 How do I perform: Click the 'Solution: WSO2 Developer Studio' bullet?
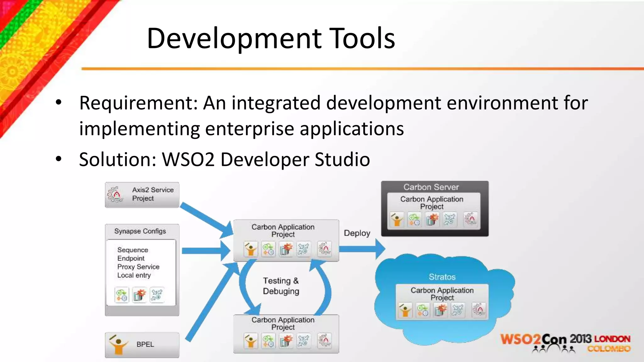click(225, 159)
